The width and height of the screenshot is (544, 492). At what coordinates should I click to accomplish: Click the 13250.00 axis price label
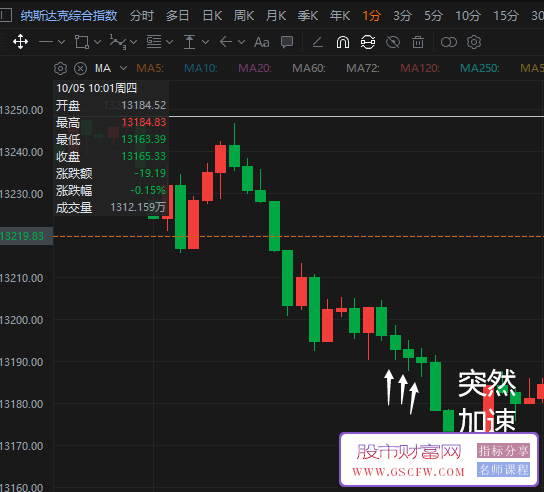[22, 110]
